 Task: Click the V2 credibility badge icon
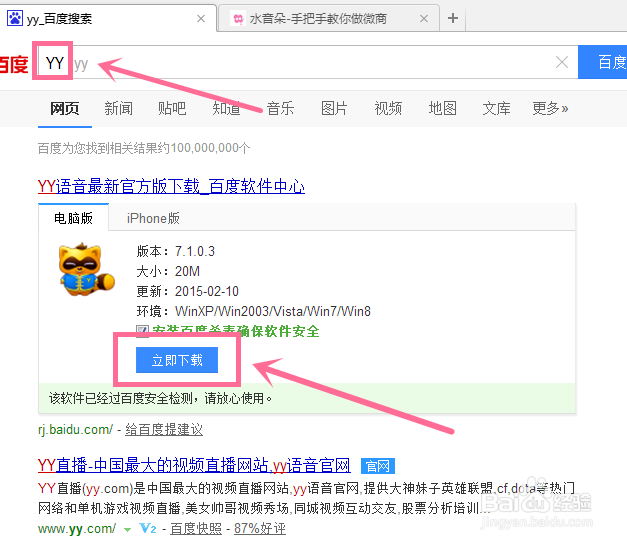pyautogui.click(x=148, y=528)
